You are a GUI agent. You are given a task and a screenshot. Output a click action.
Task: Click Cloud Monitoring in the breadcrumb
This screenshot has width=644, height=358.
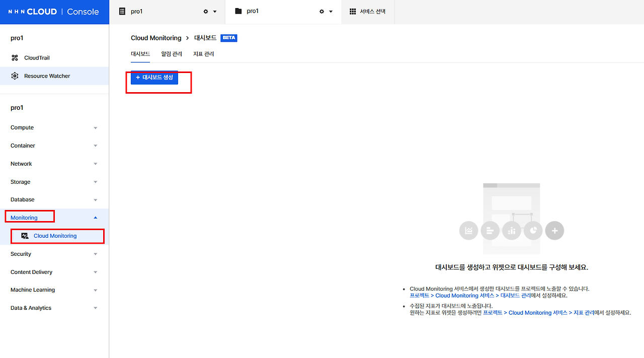click(x=156, y=38)
